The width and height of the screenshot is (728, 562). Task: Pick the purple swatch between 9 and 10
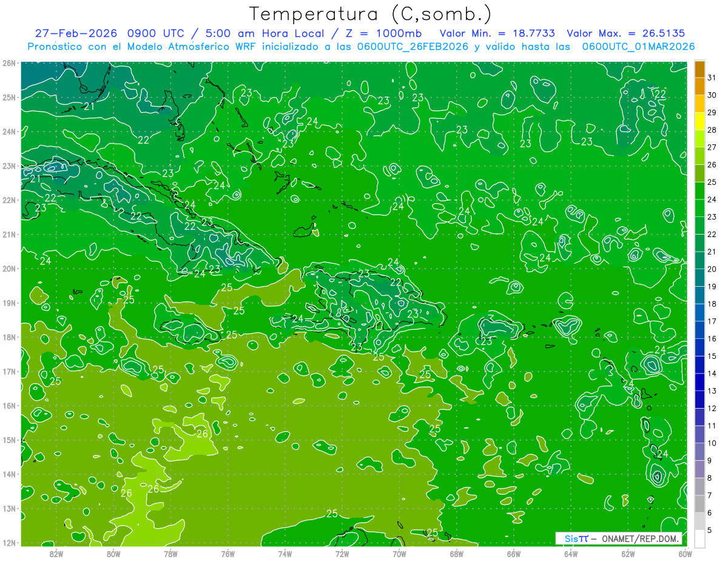point(699,452)
